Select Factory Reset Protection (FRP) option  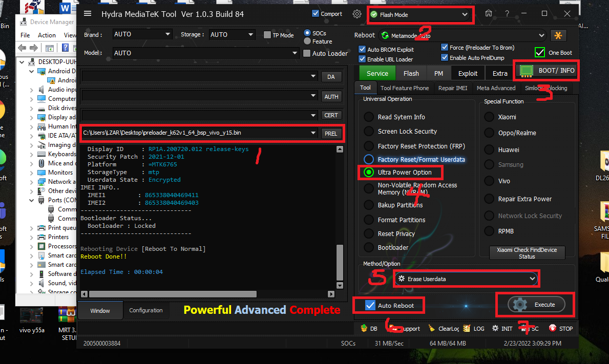point(369,146)
